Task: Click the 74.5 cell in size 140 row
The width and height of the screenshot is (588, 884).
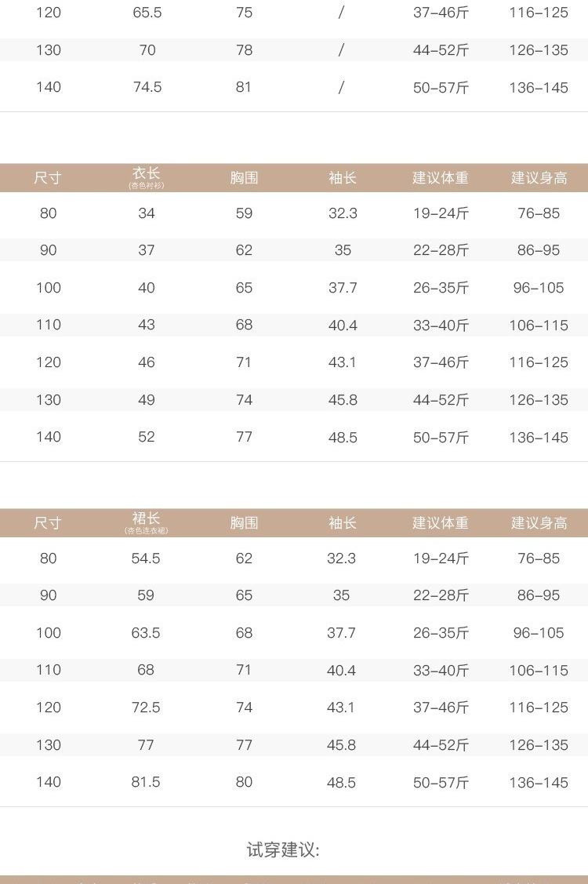Action: click(x=147, y=87)
